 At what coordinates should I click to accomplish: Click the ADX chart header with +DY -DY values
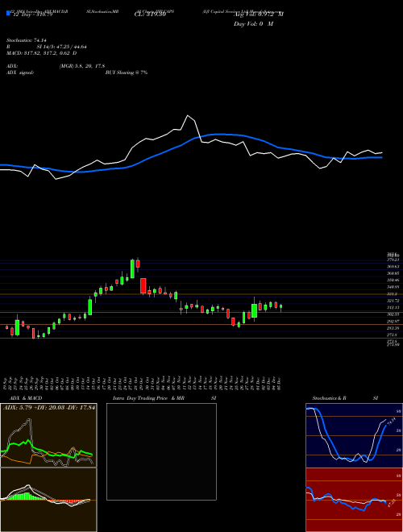(x=49, y=407)
